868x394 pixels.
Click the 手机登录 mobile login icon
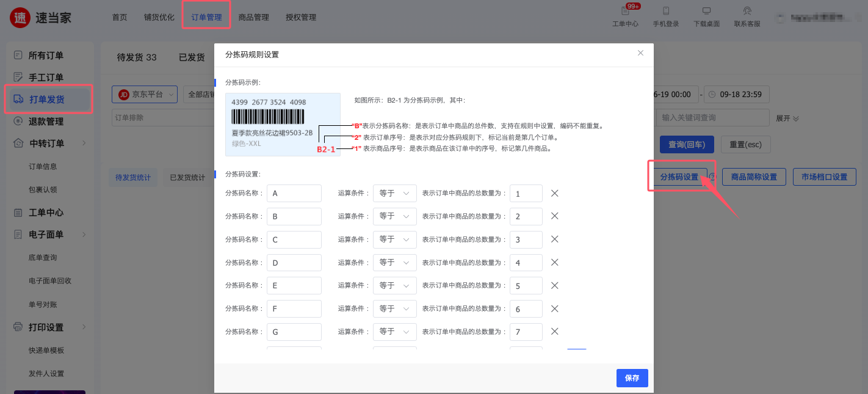click(665, 13)
